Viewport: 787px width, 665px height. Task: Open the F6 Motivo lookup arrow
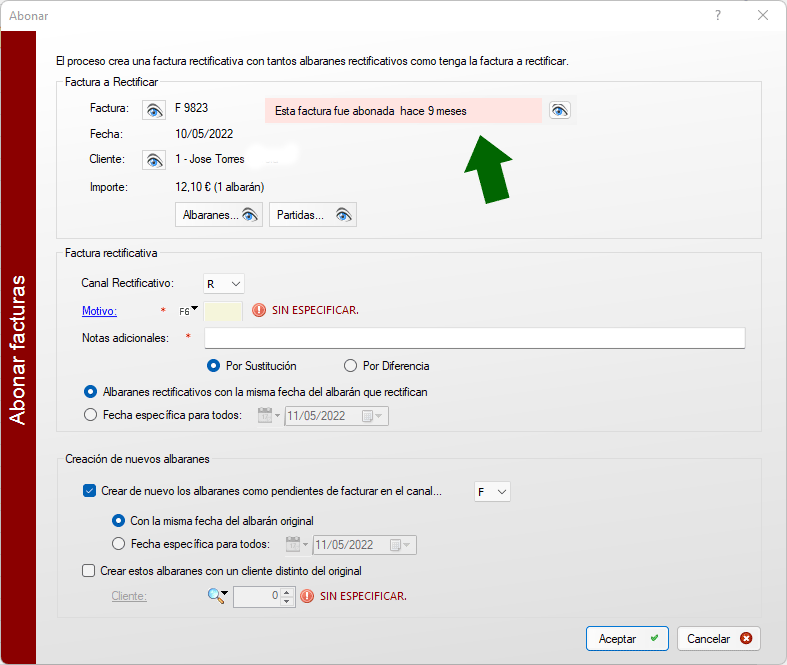pos(194,309)
